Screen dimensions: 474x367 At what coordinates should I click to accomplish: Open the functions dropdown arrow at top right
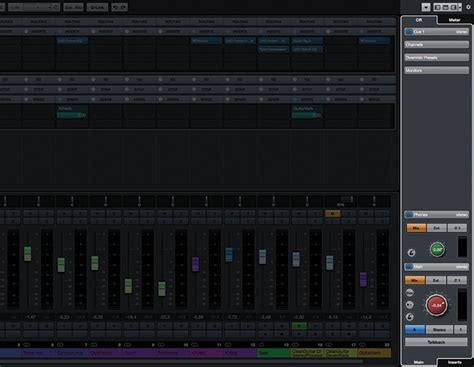tap(426, 7)
